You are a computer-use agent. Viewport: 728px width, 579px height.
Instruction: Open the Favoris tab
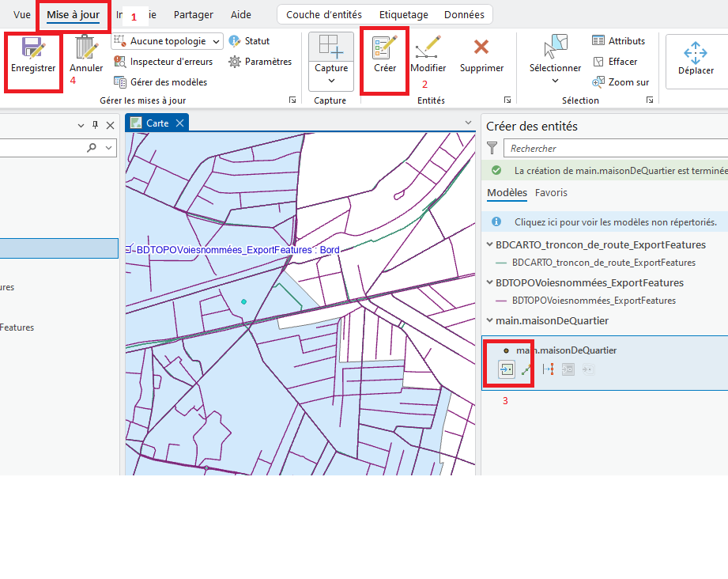(x=551, y=192)
